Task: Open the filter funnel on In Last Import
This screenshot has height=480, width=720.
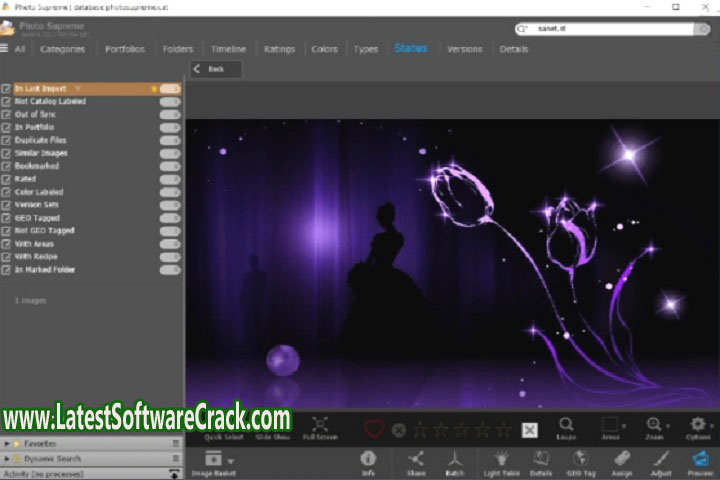Action: click(78, 89)
